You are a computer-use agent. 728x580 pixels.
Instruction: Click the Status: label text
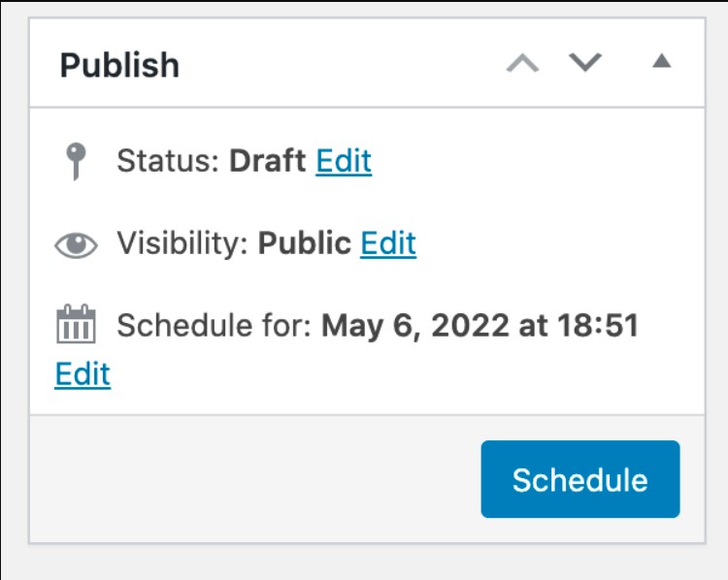point(169,161)
